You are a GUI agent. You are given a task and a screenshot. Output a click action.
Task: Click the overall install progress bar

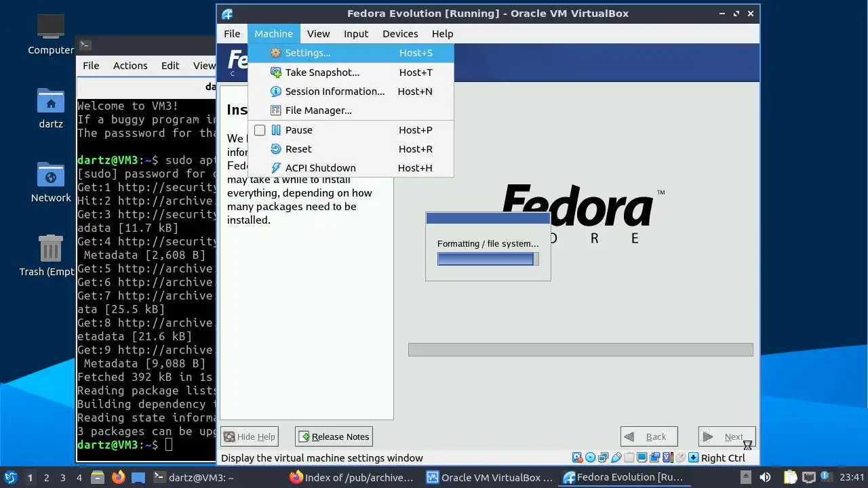coord(580,350)
